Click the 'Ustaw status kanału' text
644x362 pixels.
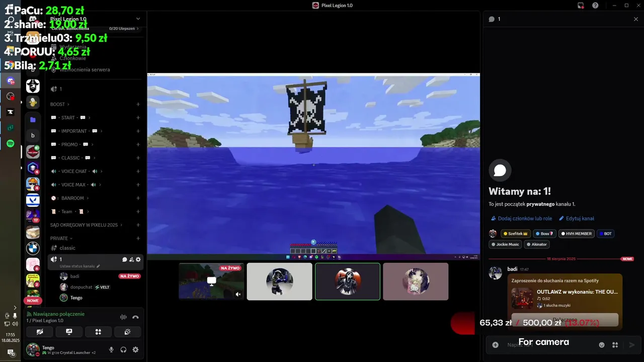click(x=77, y=266)
